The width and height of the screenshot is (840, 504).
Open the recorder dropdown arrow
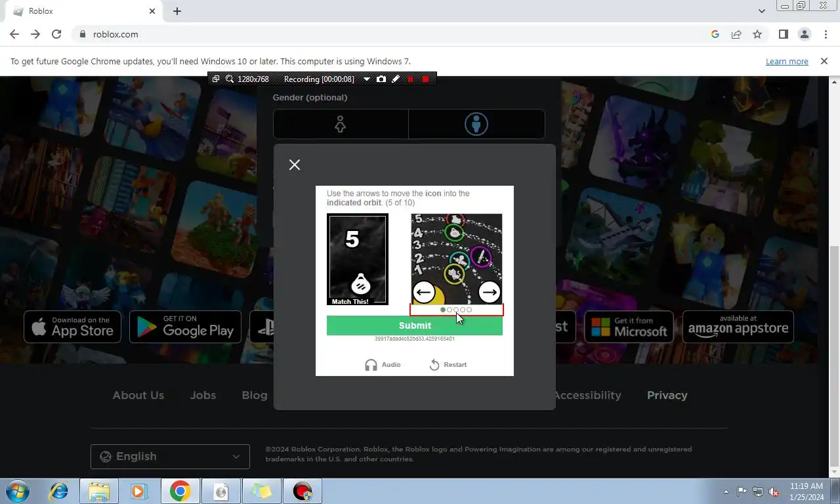[x=367, y=79]
